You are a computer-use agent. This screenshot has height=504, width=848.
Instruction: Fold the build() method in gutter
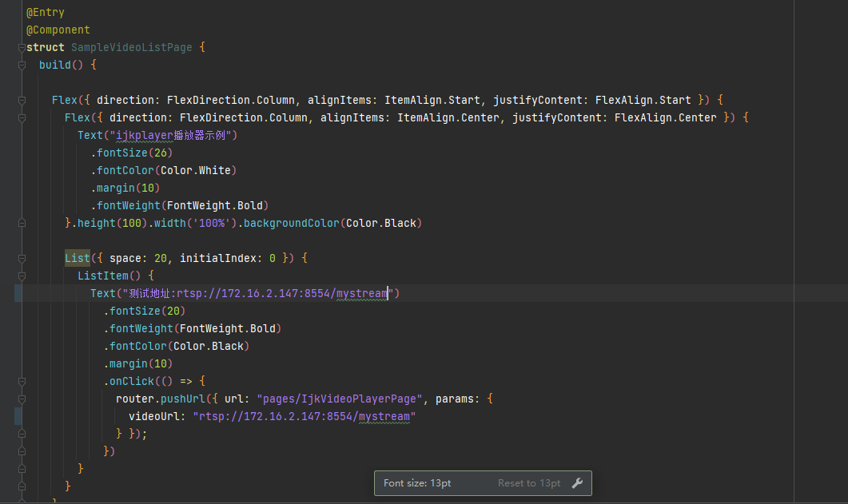20,65
